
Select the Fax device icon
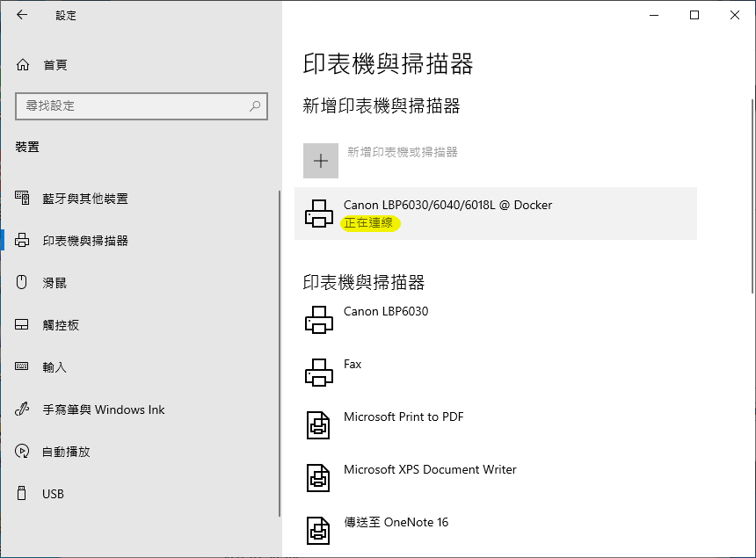click(318, 372)
